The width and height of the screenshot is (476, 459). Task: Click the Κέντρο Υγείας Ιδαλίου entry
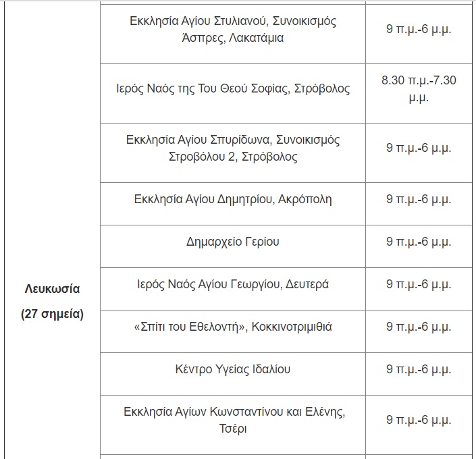[x=233, y=369]
